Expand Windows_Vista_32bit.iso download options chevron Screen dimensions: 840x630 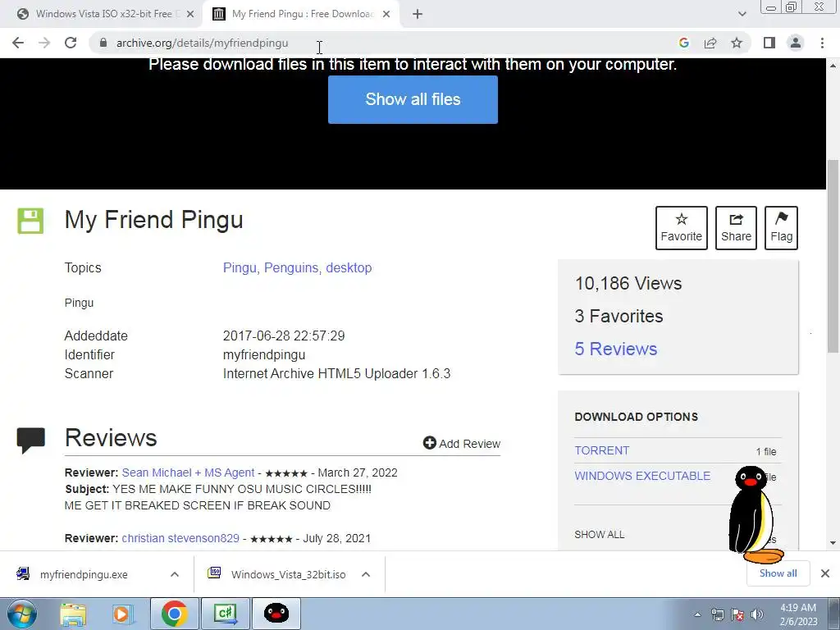click(x=366, y=574)
